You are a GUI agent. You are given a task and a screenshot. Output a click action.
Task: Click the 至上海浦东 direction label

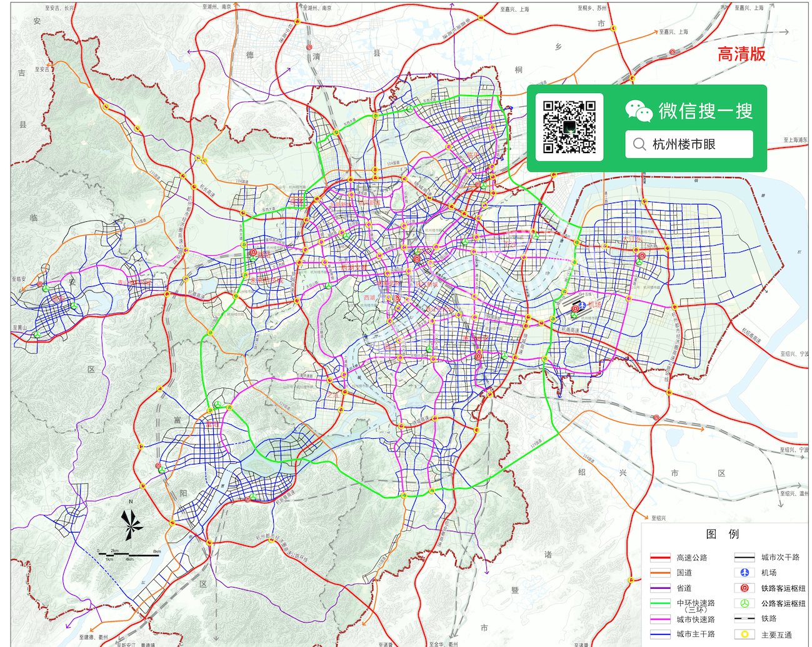[x=796, y=141]
